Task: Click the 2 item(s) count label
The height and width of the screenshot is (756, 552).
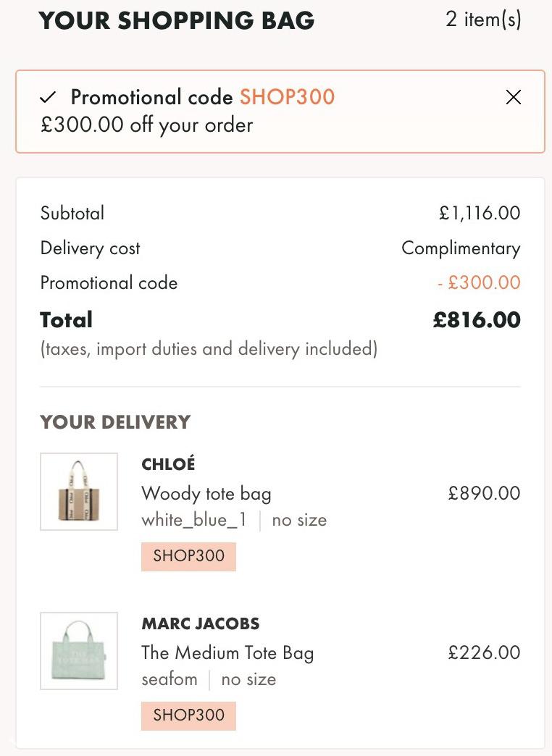Action: (483, 20)
